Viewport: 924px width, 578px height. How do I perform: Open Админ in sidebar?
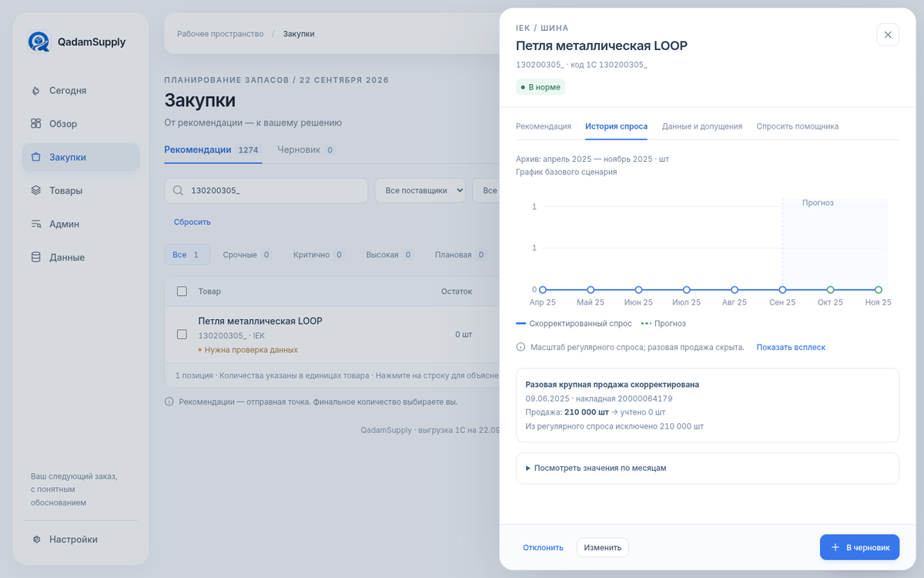coord(81,224)
